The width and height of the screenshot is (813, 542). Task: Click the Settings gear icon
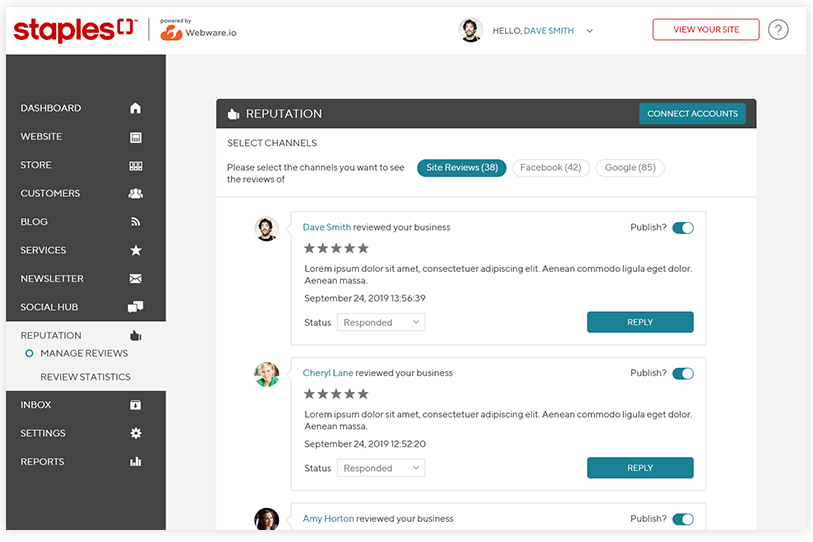click(x=135, y=433)
